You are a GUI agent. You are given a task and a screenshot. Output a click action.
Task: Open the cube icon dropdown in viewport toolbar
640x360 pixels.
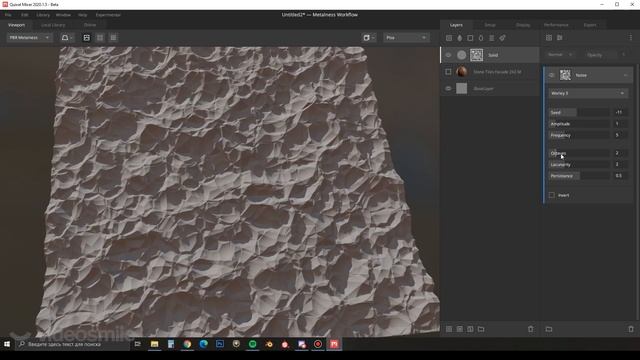coord(369,38)
